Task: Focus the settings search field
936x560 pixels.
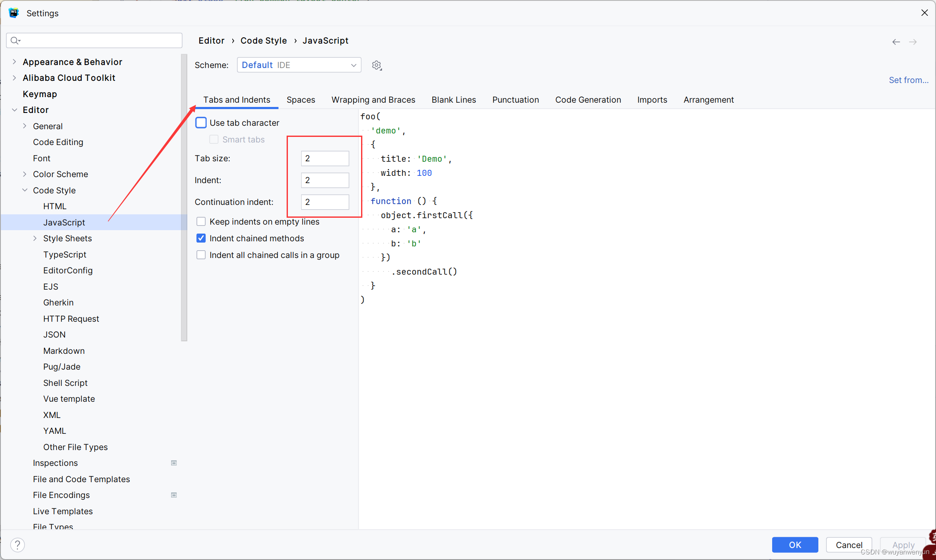Action: click(94, 40)
